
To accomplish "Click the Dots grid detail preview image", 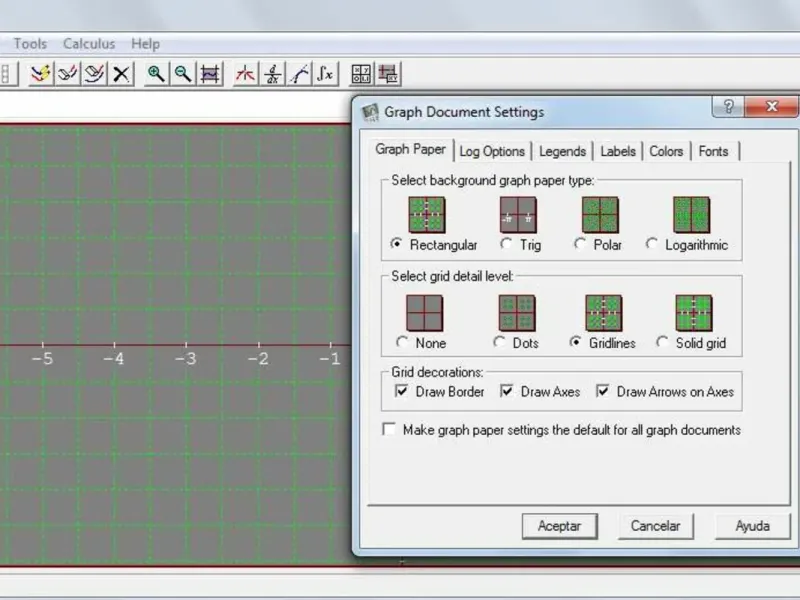I will click(x=517, y=313).
